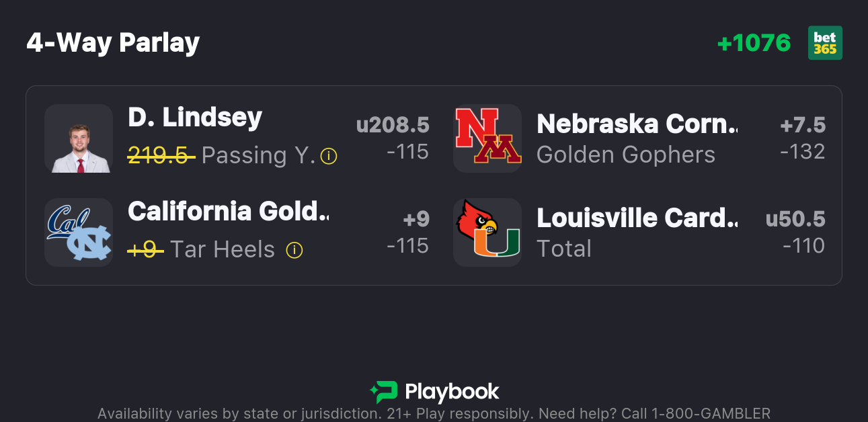Click the info icon beside Tar Heels

coord(294,251)
